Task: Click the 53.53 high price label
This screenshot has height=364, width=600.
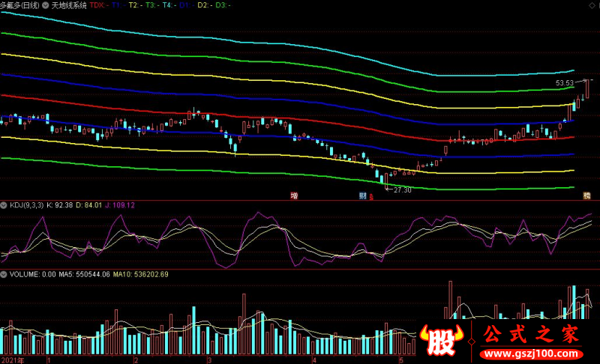Action: coord(565,83)
